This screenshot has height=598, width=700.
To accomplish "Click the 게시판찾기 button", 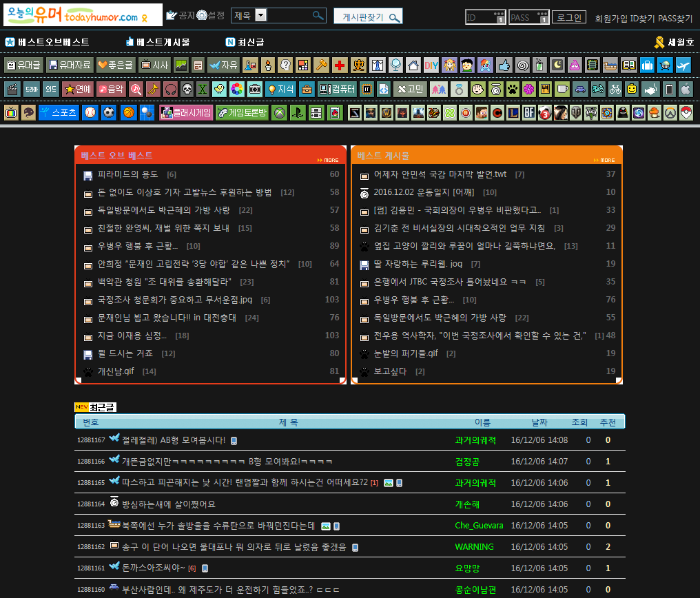I will pyautogui.click(x=368, y=17).
